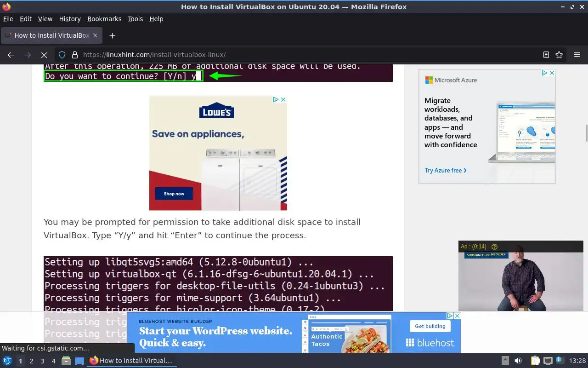The width and height of the screenshot is (588, 368).
Task: Switch to workspace 3
Action: point(43,361)
